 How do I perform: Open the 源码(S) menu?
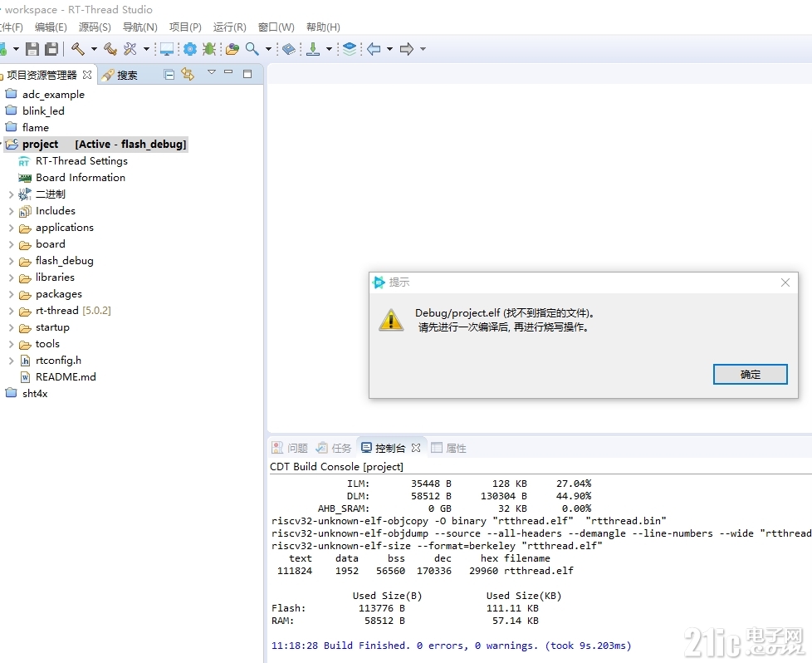point(95,27)
